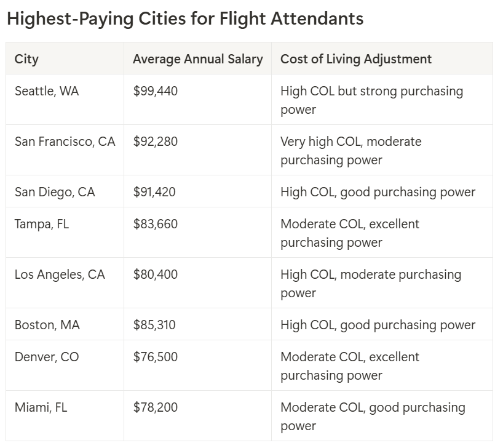The height and width of the screenshot is (448, 495).
Task: Click the $92,280 salary value
Action: click(x=155, y=142)
